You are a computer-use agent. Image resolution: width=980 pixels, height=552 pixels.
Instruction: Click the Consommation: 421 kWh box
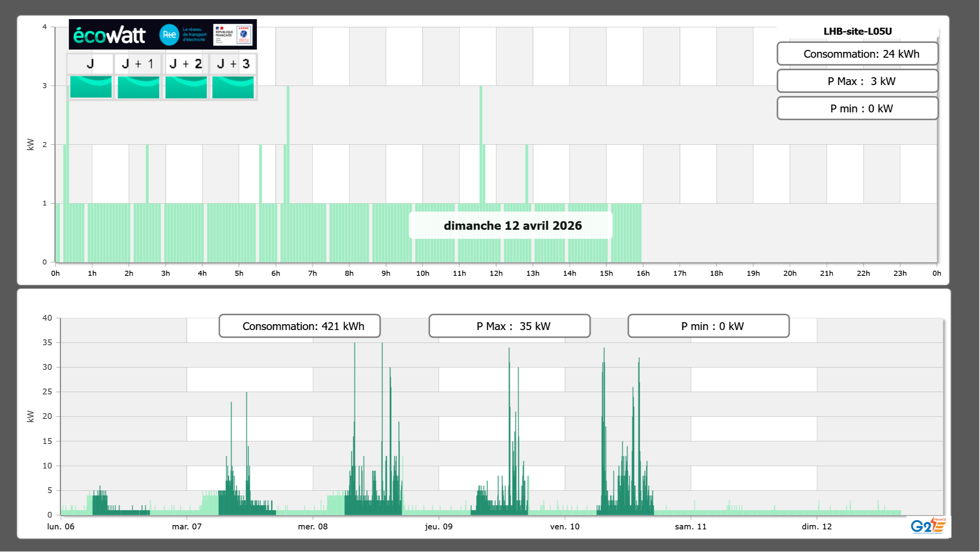click(x=299, y=326)
